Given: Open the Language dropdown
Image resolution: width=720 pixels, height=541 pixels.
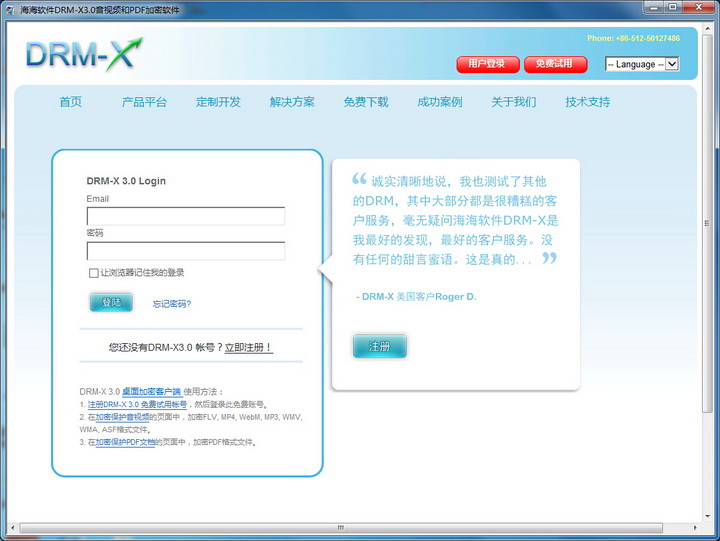Looking at the screenshot, I should [x=641, y=64].
